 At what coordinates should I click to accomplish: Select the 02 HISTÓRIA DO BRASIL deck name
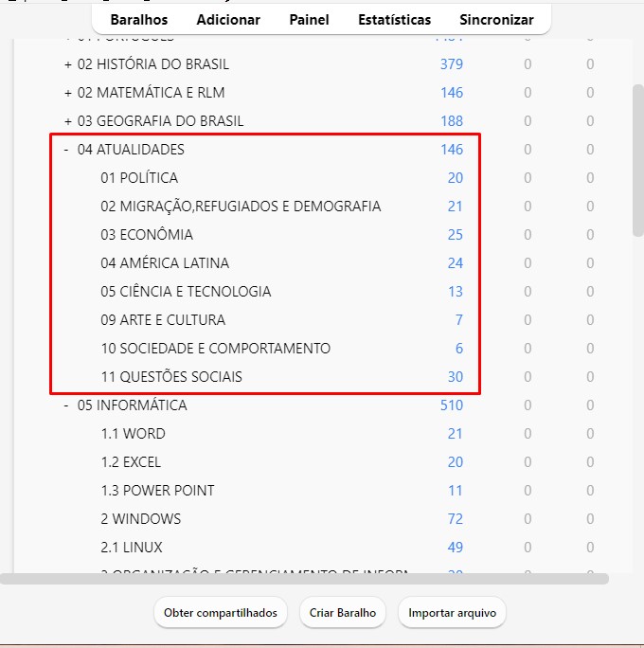[x=152, y=64]
